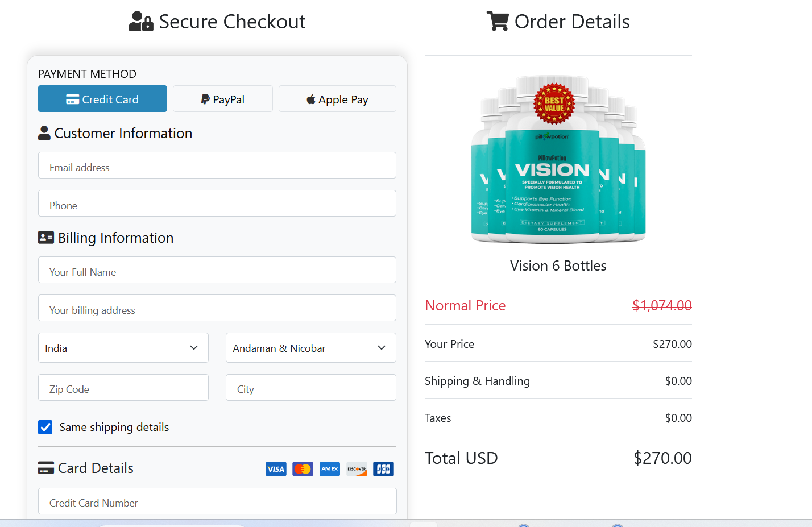Click the Customer Information person icon
The width and height of the screenshot is (812, 527).
click(44, 132)
